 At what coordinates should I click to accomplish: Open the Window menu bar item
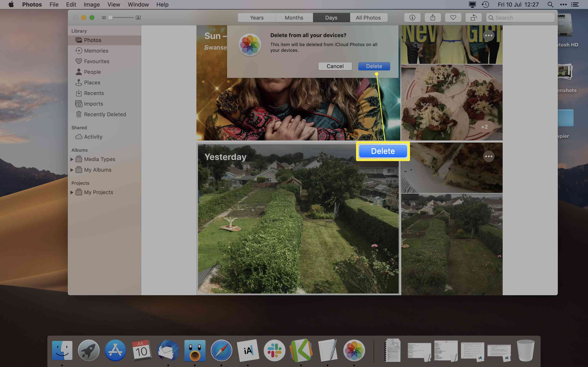pyautogui.click(x=137, y=5)
